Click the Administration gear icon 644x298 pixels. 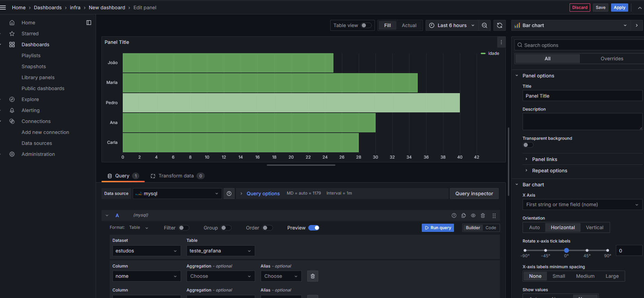click(x=12, y=154)
